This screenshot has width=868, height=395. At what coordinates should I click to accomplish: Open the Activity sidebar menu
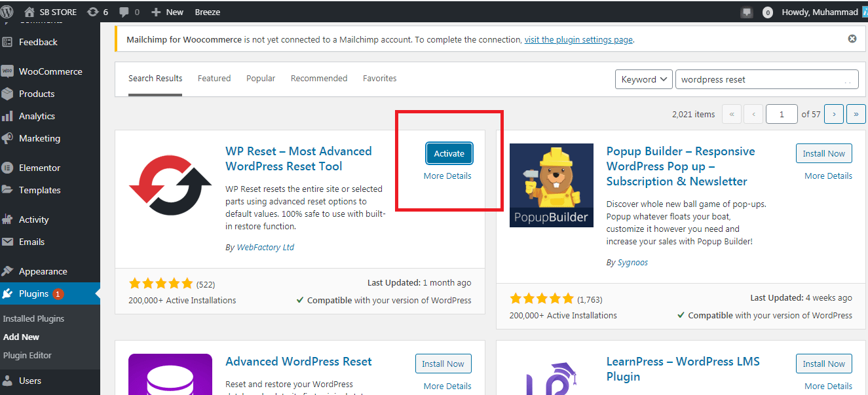click(x=50, y=219)
